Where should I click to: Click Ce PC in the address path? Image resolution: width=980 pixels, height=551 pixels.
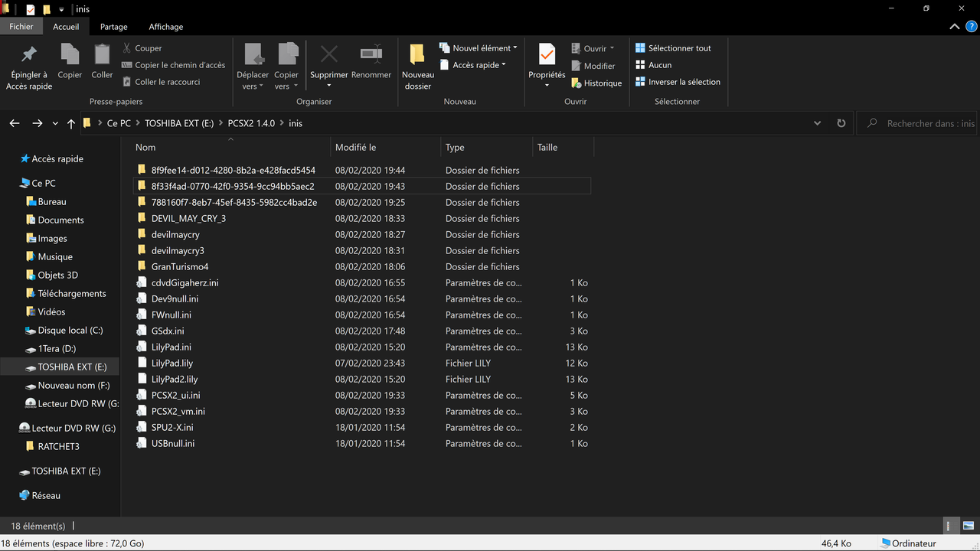[119, 123]
